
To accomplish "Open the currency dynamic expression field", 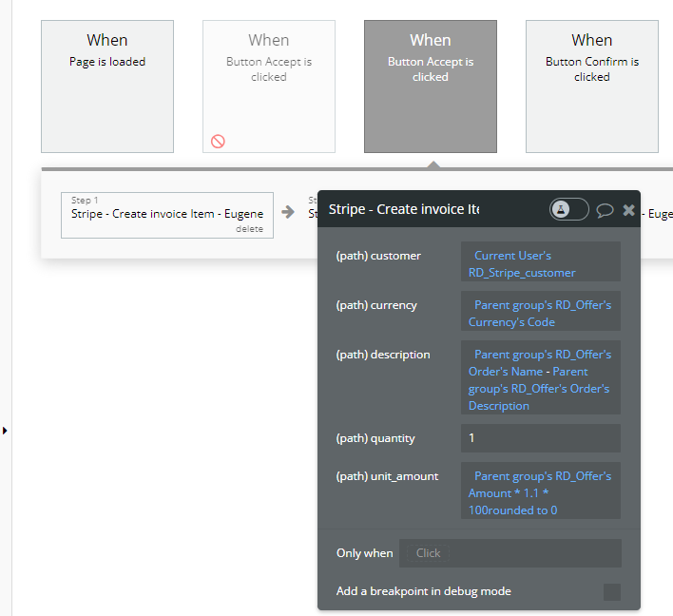I will (540, 313).
